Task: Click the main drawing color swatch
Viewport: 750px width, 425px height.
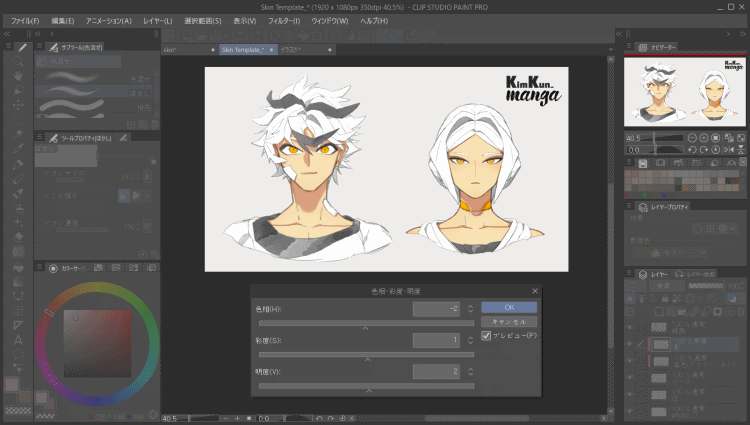Action: click(x=12, y=384)
